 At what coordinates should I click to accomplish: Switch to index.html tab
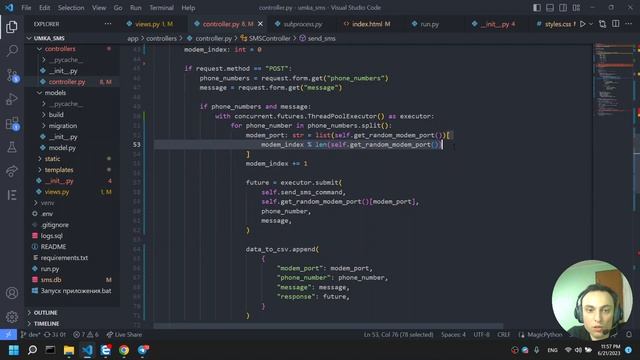(371, 24)
